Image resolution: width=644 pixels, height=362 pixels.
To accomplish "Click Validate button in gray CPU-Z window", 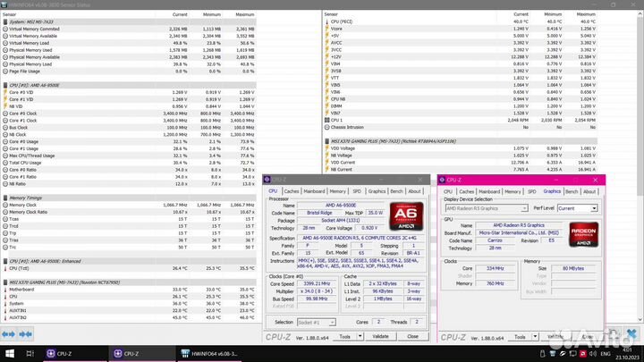I will click(380, 336).
